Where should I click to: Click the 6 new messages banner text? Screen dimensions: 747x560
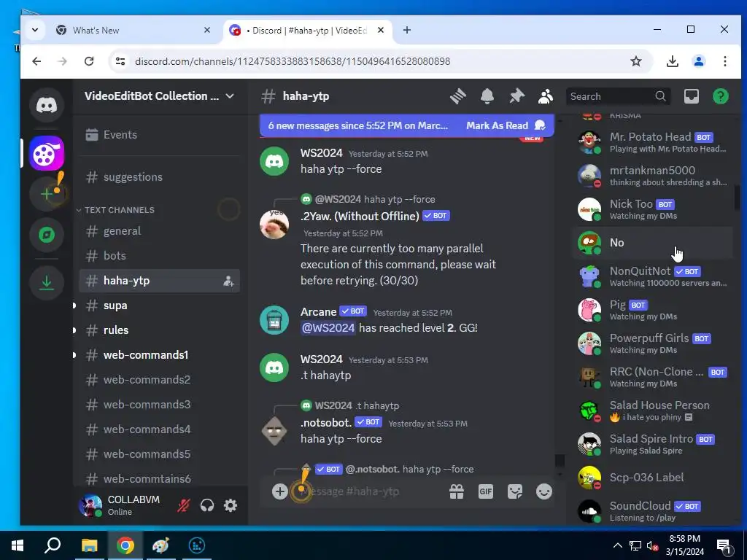point(357,125)
